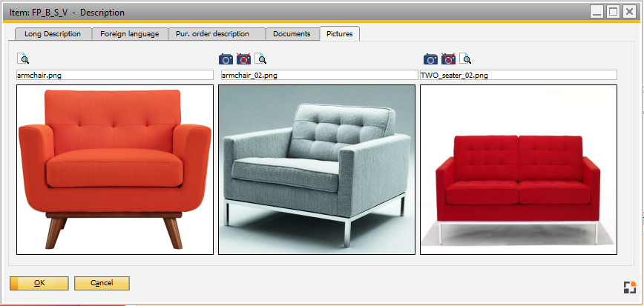The height and width of the screenshot is (306, 644).
Task: Switch to the Long Description tab
Action: click(x=53, y=34)
